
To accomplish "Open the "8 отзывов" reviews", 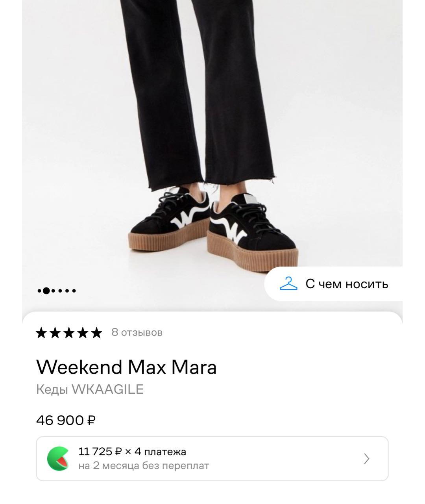I will pyautogui.click(x=137, y=333).
